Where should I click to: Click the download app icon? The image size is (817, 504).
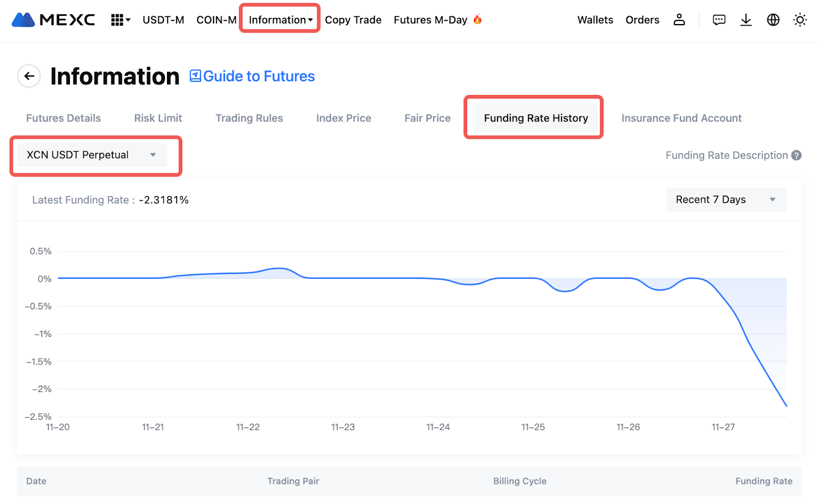tap(746, 20)
